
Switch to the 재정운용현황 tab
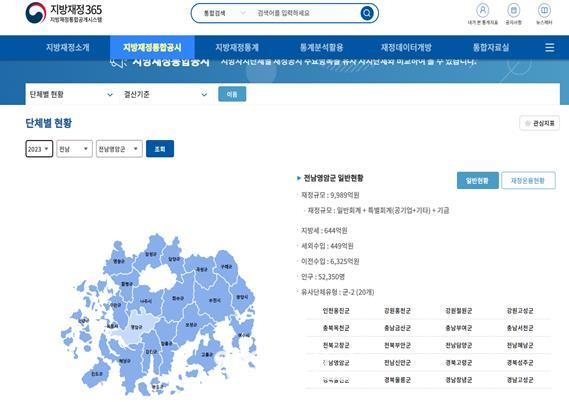(528, 180)
